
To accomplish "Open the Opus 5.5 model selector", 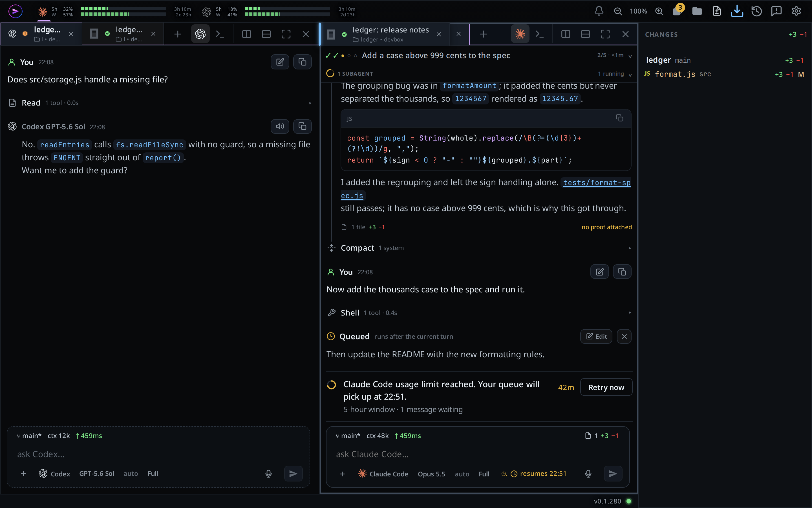I will (431, 474).
